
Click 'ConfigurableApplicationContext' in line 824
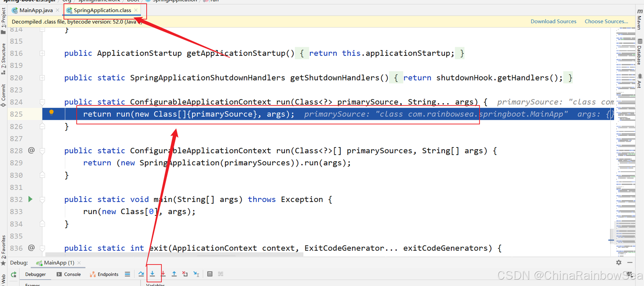click(200, 102)
